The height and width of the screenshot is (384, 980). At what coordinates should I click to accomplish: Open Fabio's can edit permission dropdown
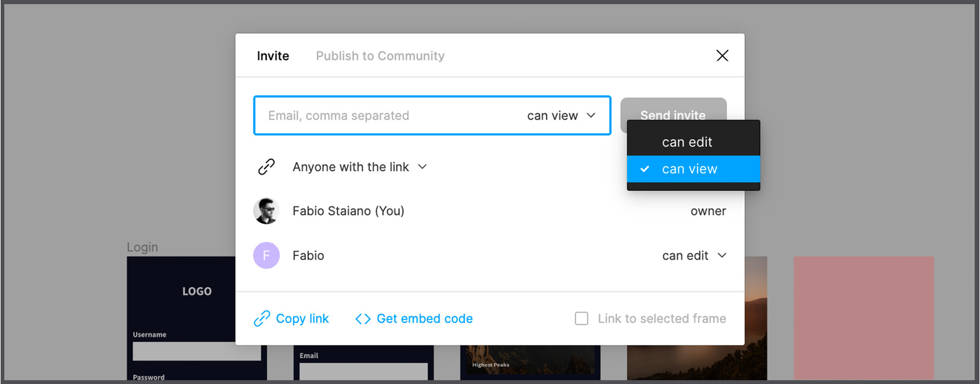[694, 256]
